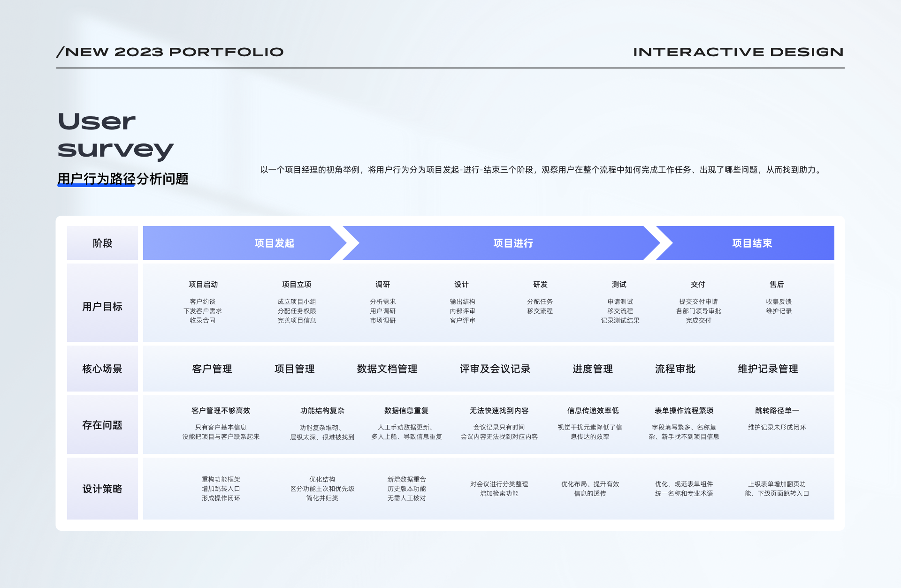Click the 调研 column heading

coord(383,285)
